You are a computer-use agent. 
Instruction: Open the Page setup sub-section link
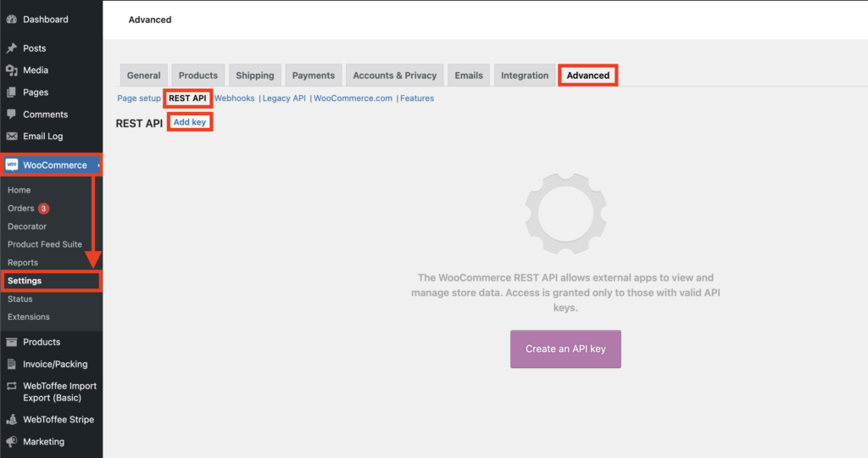[139, 98]
